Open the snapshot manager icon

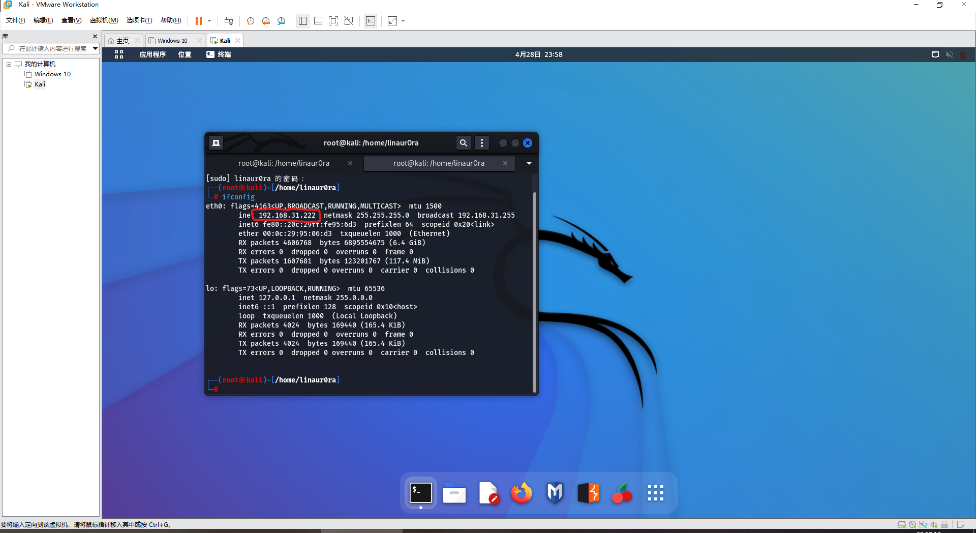coord(281,21)
